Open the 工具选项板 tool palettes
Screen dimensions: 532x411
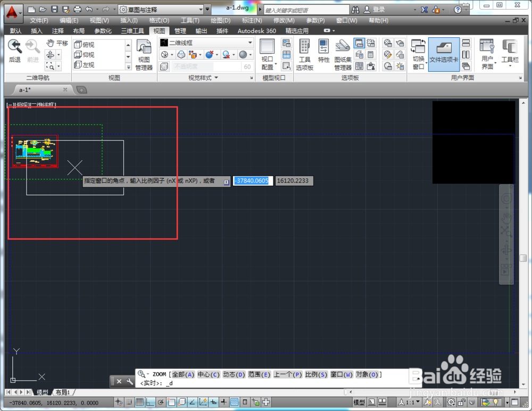[304, 55]
